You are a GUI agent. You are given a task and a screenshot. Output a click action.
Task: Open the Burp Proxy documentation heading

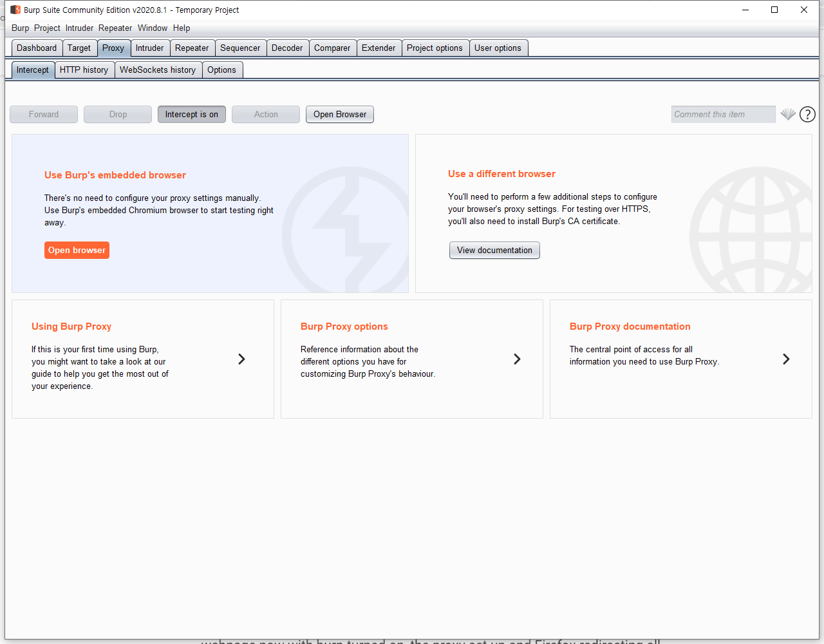[x=630, y=327]
